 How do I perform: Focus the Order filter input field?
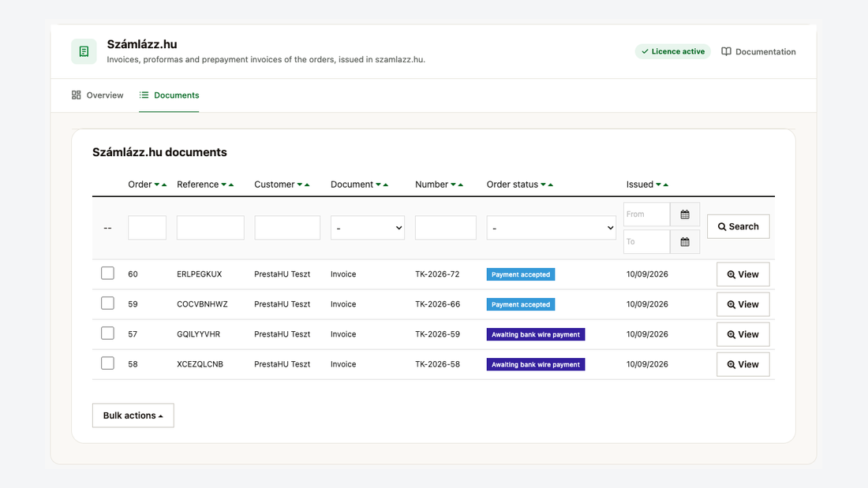pyautogui.click(x=148, y=227)
